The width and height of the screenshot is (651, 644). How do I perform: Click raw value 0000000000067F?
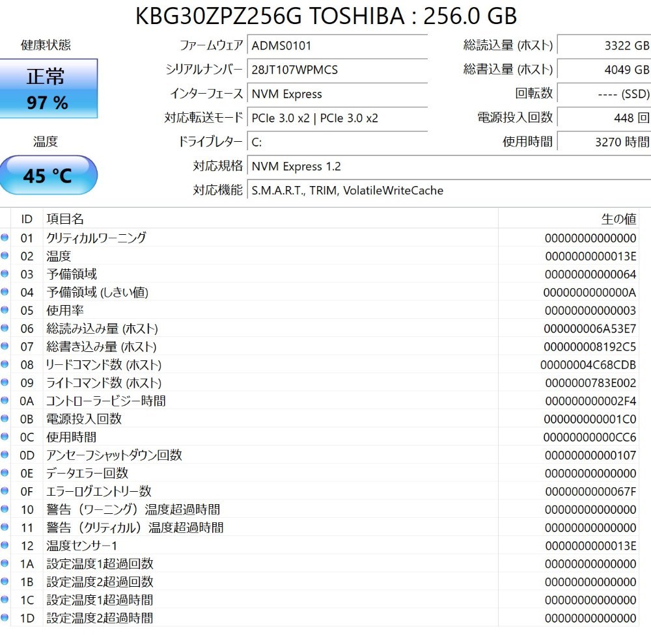(x=591, y=492)
